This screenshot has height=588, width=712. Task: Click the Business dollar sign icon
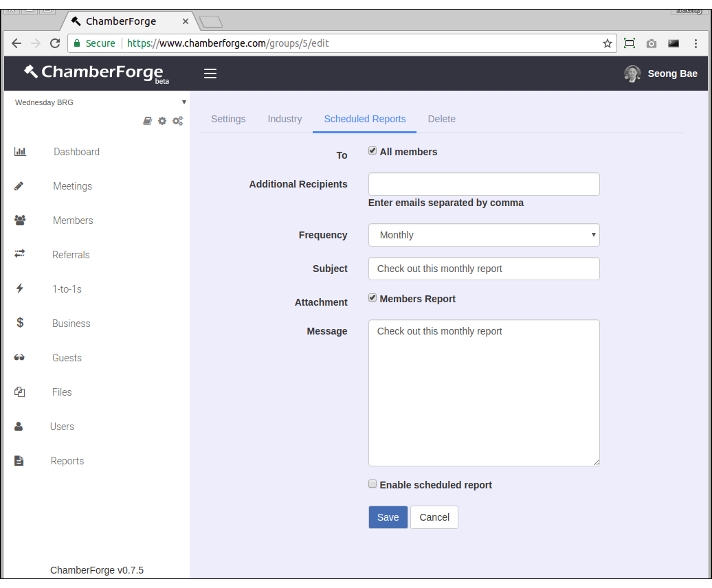pos(20,323)
